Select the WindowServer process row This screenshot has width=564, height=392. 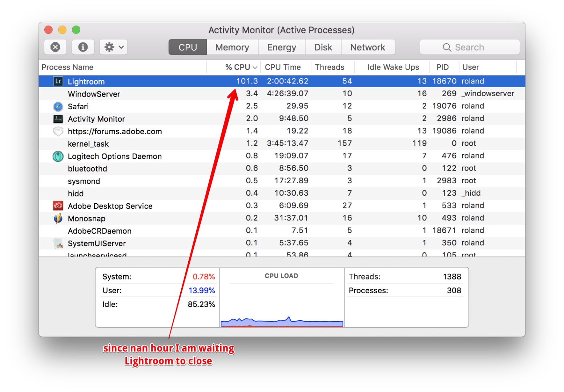pos(282,94)
